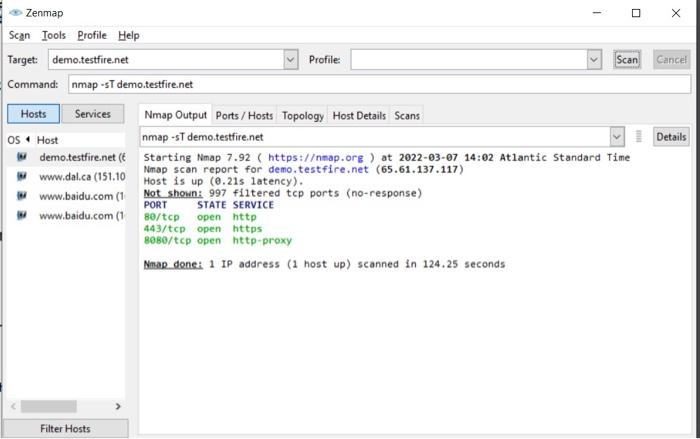Screen dimensions: 700x439
Task: Click the output options grip icon
Action: (x=638, y=137)
